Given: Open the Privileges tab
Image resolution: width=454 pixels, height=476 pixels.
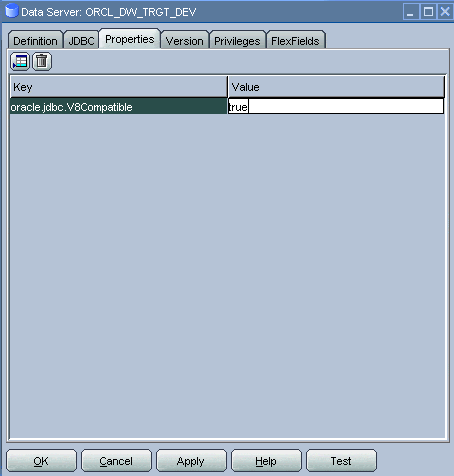Looking at the screenshot, I should (237, 41).
